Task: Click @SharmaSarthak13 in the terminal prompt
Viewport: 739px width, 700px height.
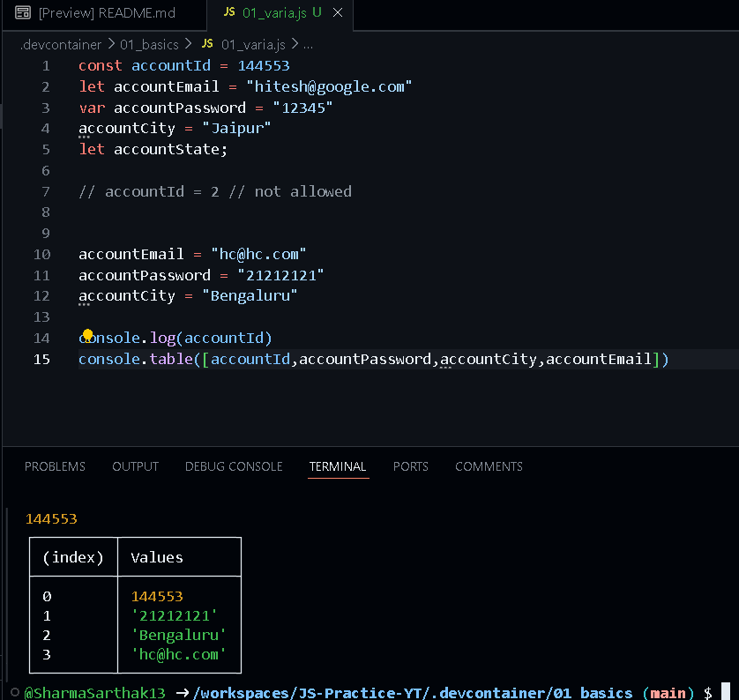Action: (94, 693)
